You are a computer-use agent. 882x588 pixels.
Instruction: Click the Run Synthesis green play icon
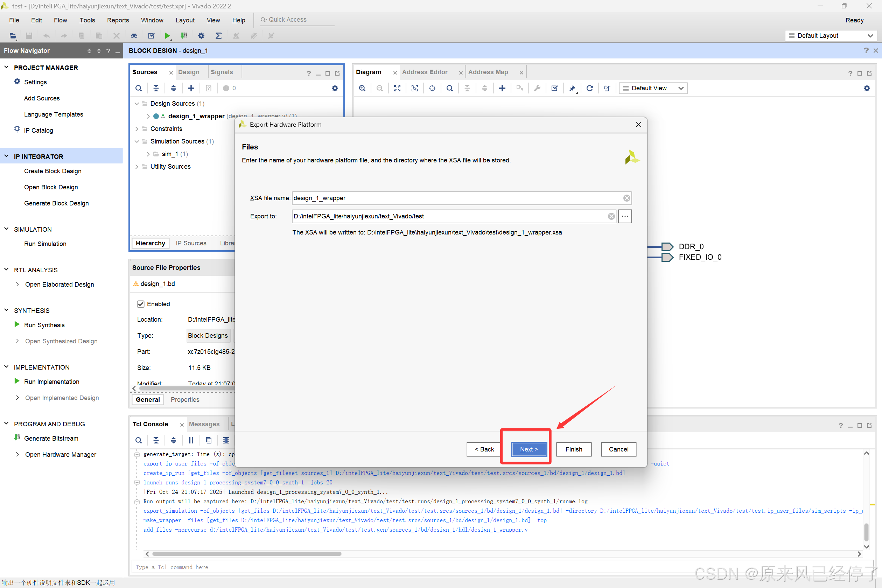(17, 324)
